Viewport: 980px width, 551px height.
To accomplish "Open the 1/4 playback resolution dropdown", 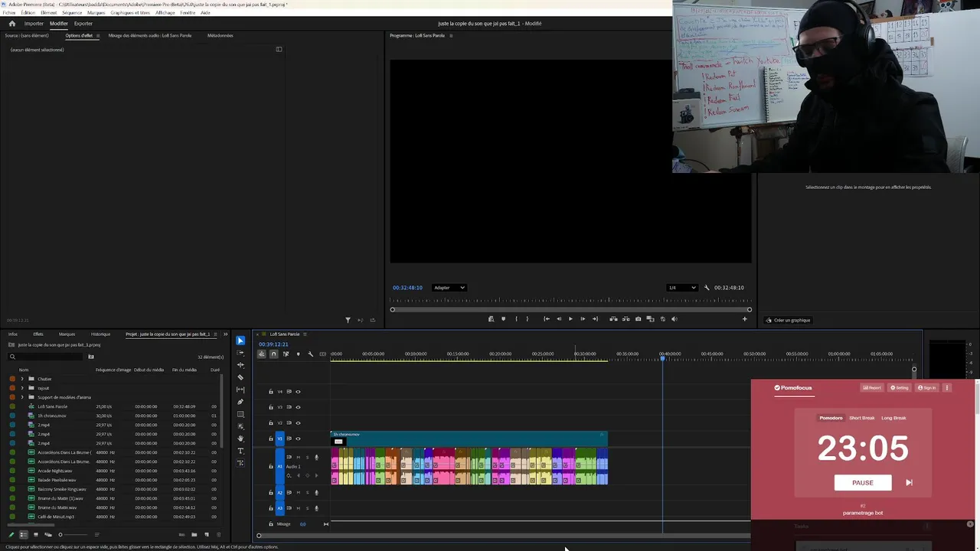I will pyautogui.click(x=681, y=288).
